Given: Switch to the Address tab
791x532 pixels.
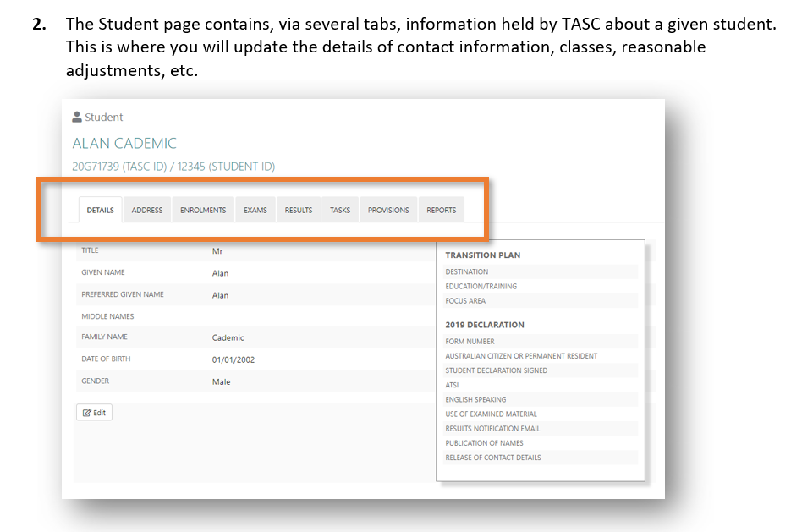Looking at the screenshot, I should click(147, 211).
